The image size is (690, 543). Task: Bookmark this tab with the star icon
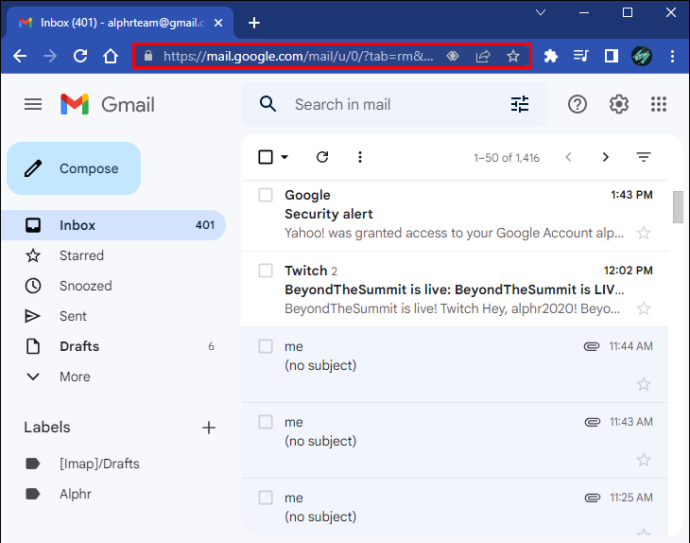pyautogui.click(x=513, y=56)
